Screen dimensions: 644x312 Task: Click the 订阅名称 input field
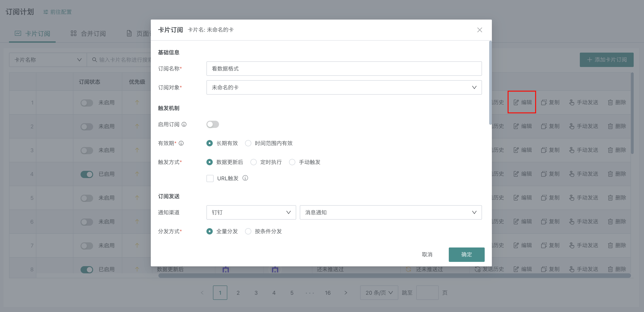point(344,68)
